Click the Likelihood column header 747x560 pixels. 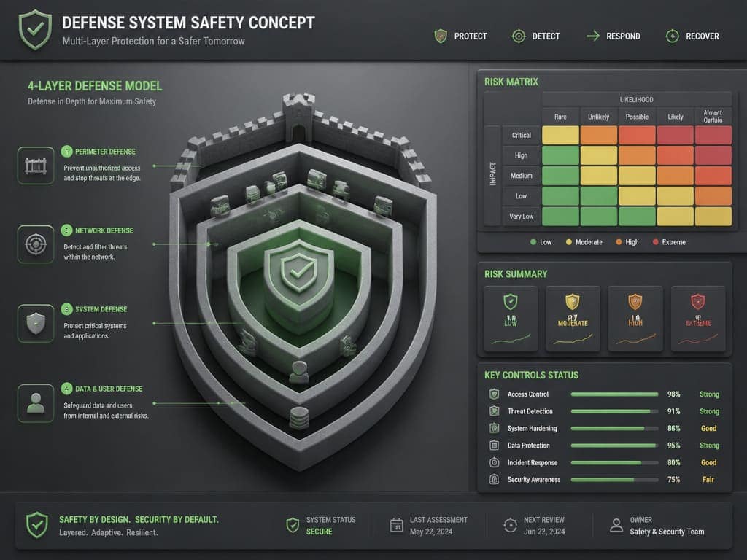[636, 99]
